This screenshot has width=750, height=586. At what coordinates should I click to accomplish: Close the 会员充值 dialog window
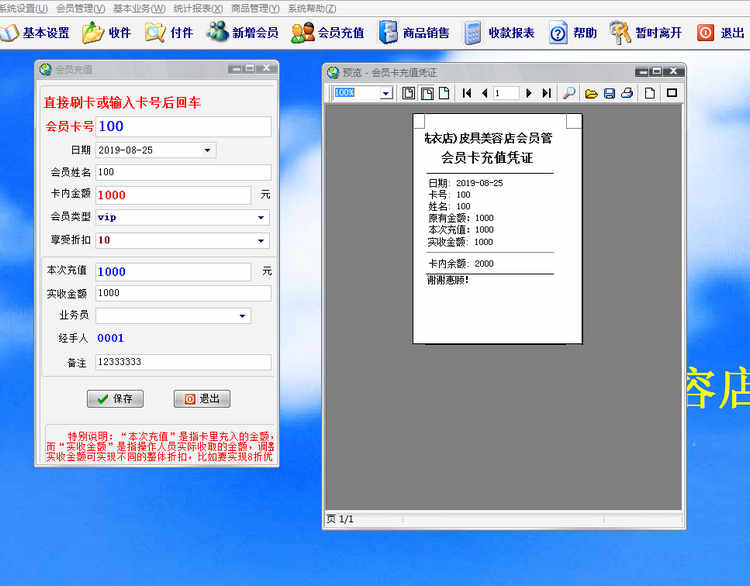[x=267, y=68]
